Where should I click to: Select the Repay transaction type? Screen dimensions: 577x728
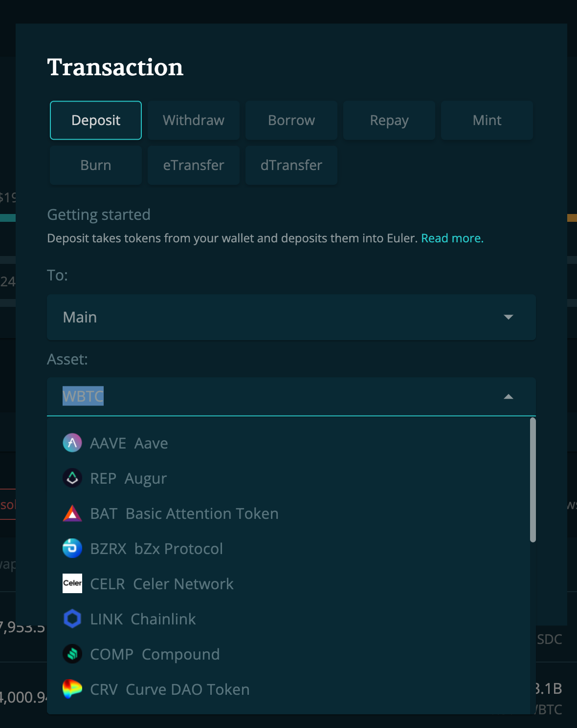[x=389, y=120]
